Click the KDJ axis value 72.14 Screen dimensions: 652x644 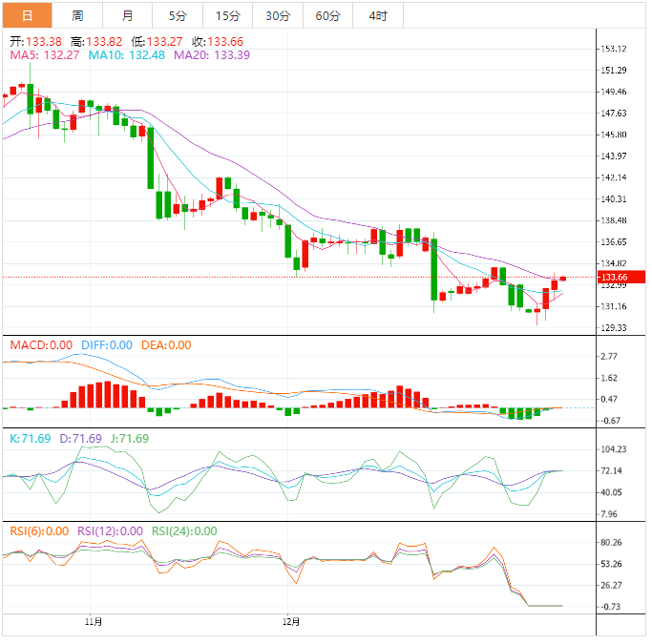pos(611,470)
